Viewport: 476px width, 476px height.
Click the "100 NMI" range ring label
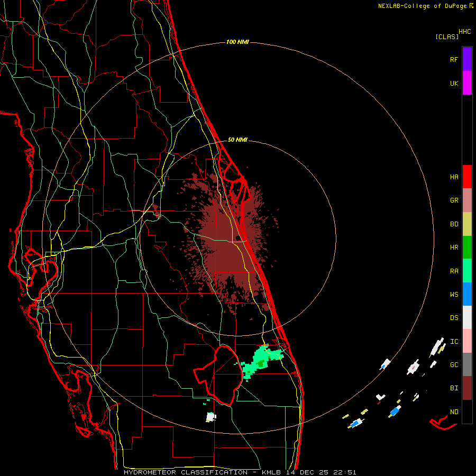237,42
